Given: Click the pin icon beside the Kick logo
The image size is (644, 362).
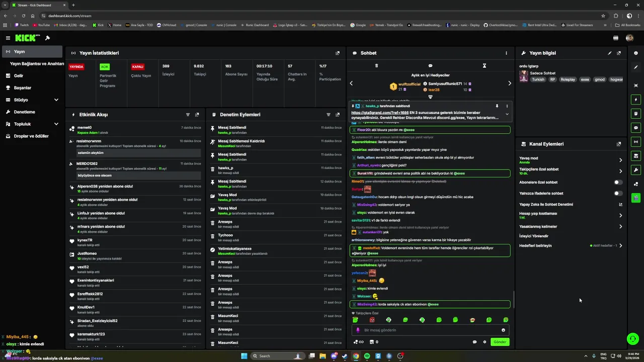Looking at the screenshot, I should (x=47, y=38).
